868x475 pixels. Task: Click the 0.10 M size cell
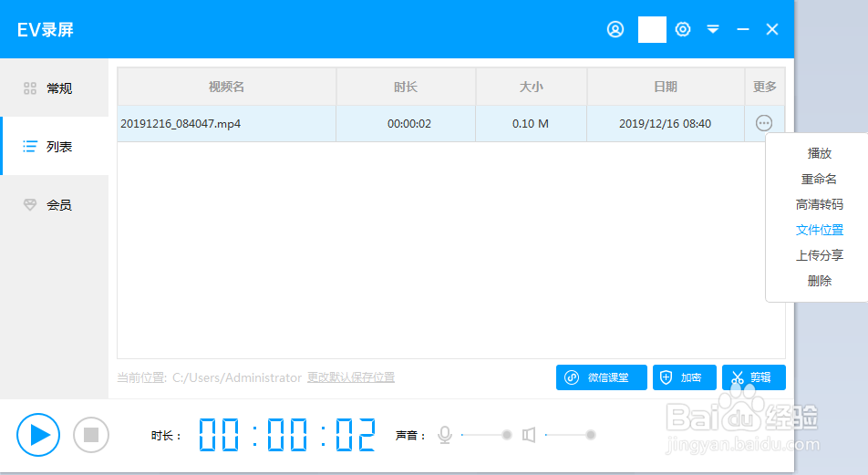[531, 123]
